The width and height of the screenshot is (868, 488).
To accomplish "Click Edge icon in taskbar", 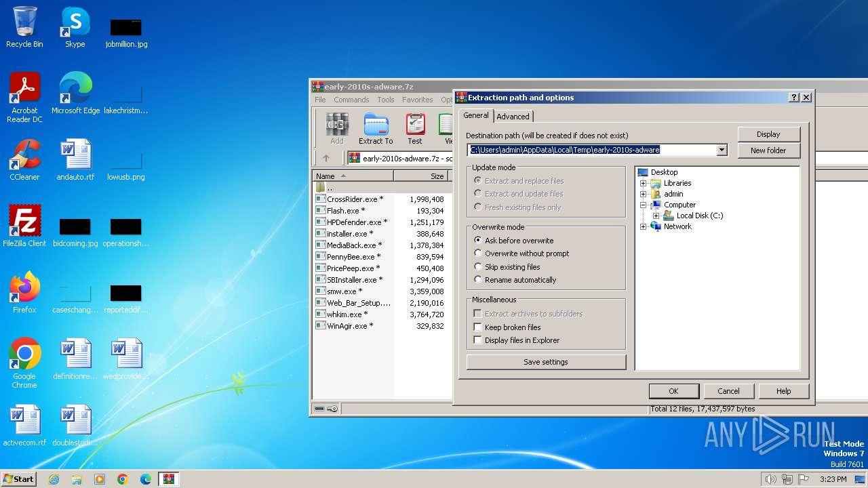I will point(146,479).
